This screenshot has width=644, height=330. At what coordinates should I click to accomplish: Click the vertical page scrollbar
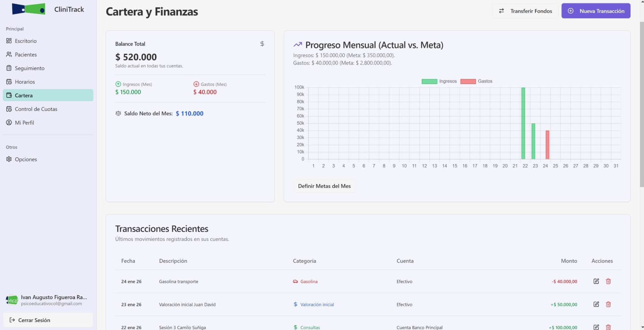[641, 104]
